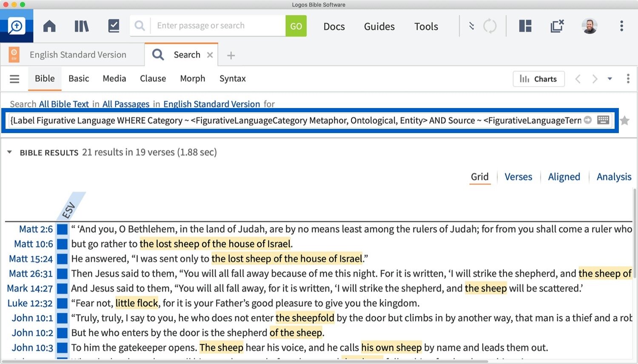The width and height of the screenshot is (638, 364).
Task: Go to the Home page icon
Action: (x=49, y=26)
